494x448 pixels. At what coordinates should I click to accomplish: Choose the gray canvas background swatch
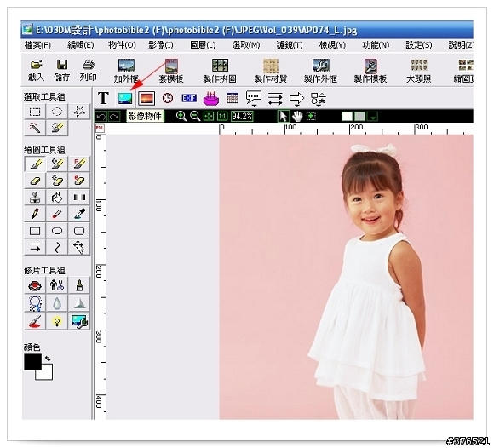[x=359, y=117]
